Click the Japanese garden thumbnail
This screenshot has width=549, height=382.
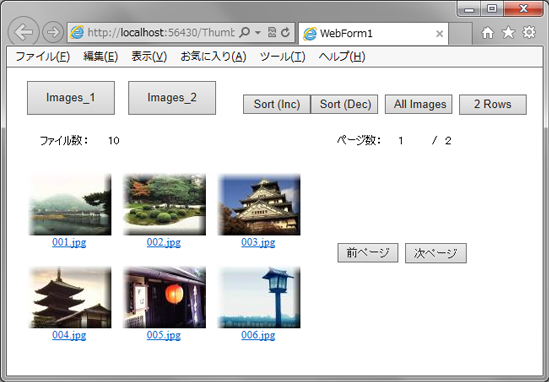164,204
